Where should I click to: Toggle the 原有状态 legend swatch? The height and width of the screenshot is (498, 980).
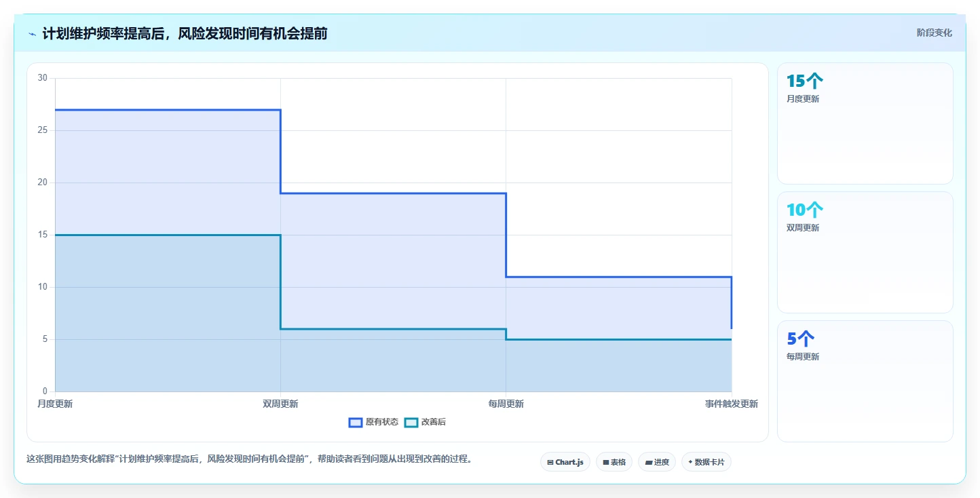point(356,422)
